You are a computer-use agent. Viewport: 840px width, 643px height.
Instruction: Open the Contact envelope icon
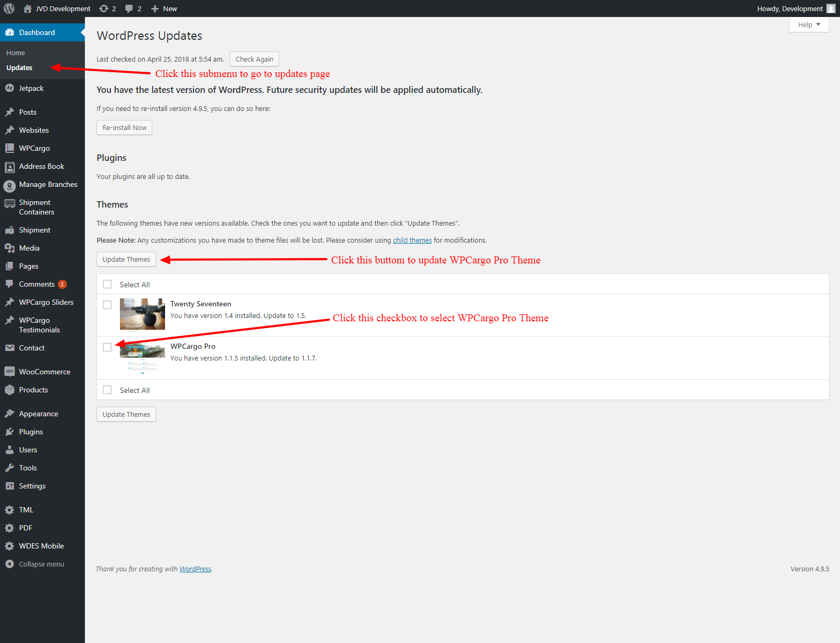[10, 348]
